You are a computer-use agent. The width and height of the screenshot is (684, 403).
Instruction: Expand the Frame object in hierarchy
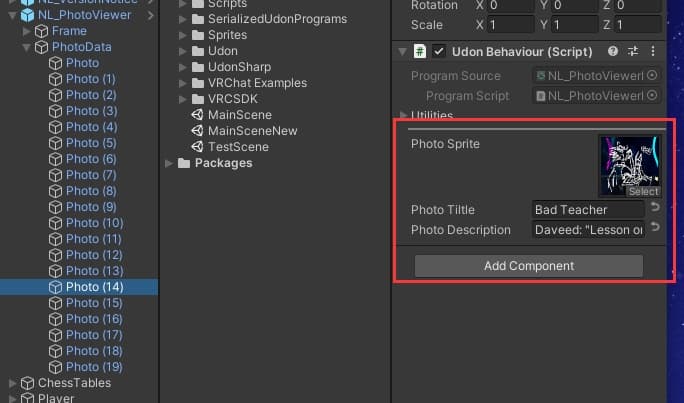point(27,31)
